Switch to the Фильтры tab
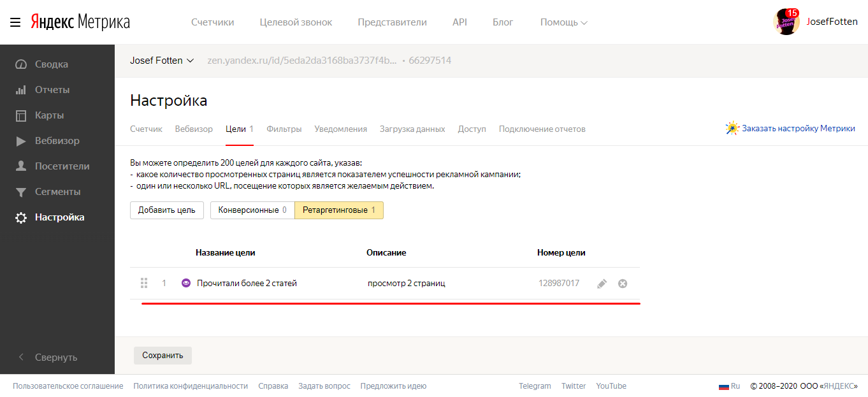 tap(284, 129)
